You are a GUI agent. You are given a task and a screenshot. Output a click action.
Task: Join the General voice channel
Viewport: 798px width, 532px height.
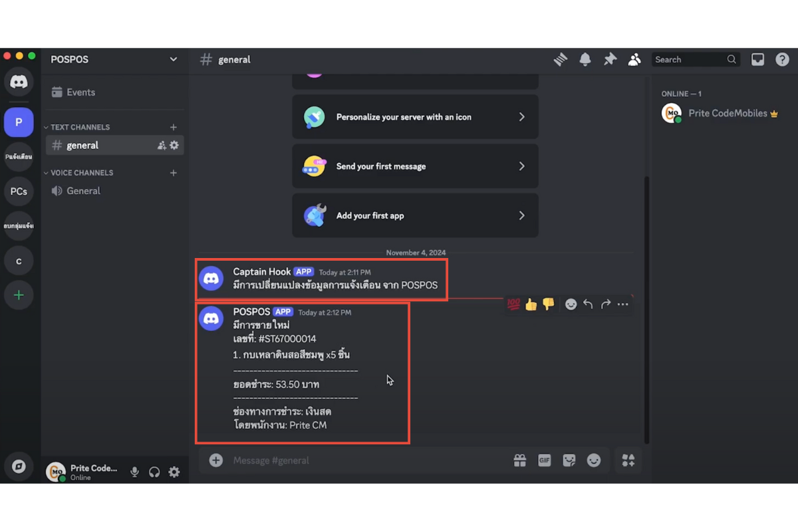[83, 191]
